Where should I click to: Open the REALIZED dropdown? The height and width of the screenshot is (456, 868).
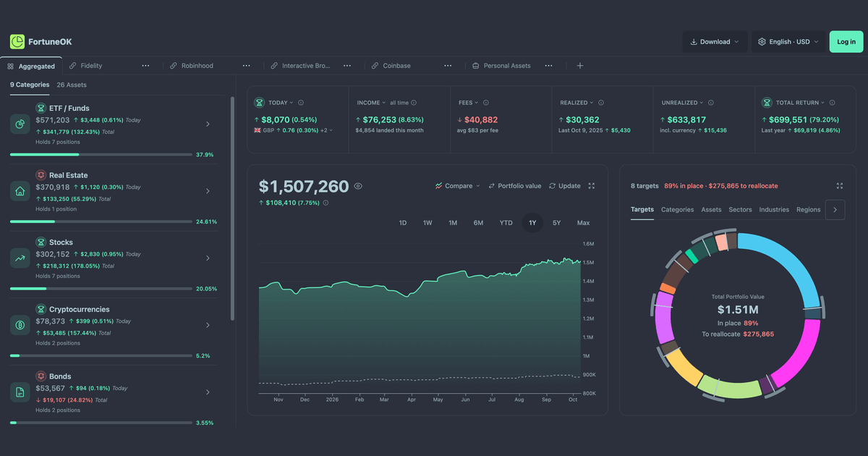tap(576, 103)
